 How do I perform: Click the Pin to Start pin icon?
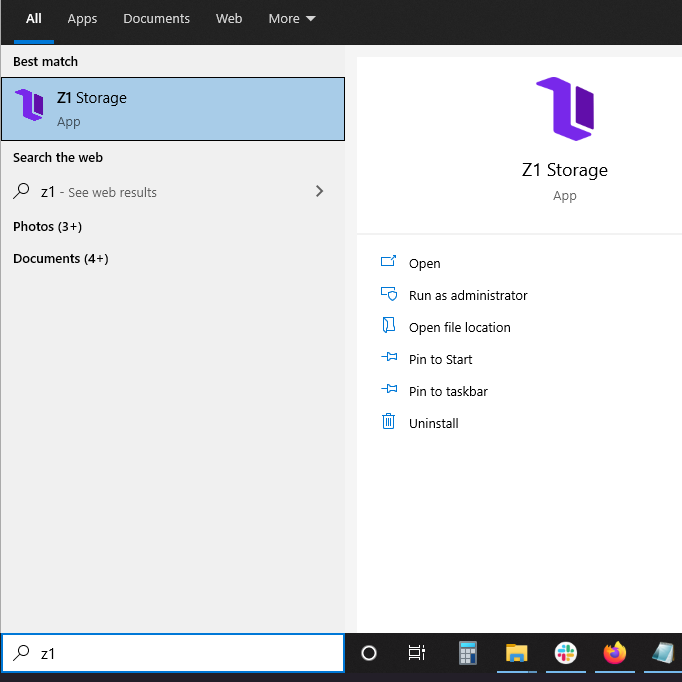(389, 357)
